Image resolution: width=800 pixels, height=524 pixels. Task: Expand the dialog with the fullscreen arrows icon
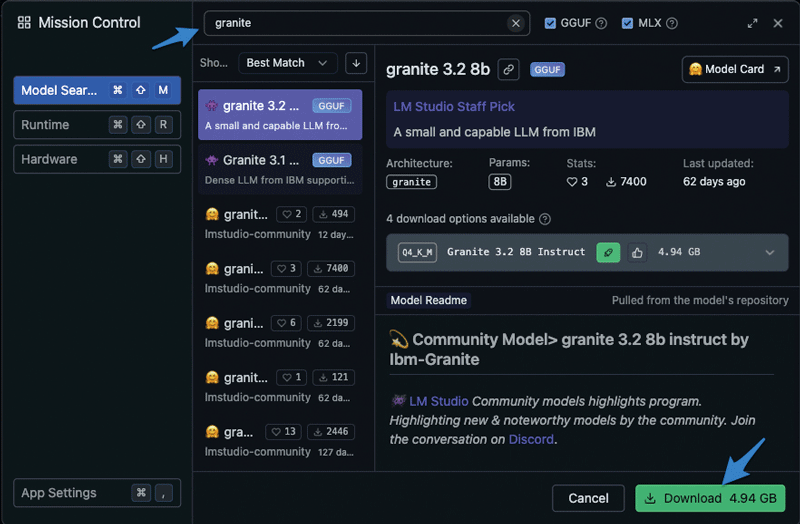point(752,23)
